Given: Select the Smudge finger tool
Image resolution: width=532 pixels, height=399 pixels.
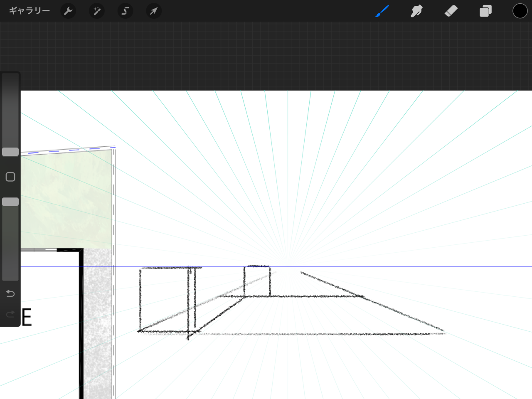Looking at the screenshot, I should pos(416,11).
